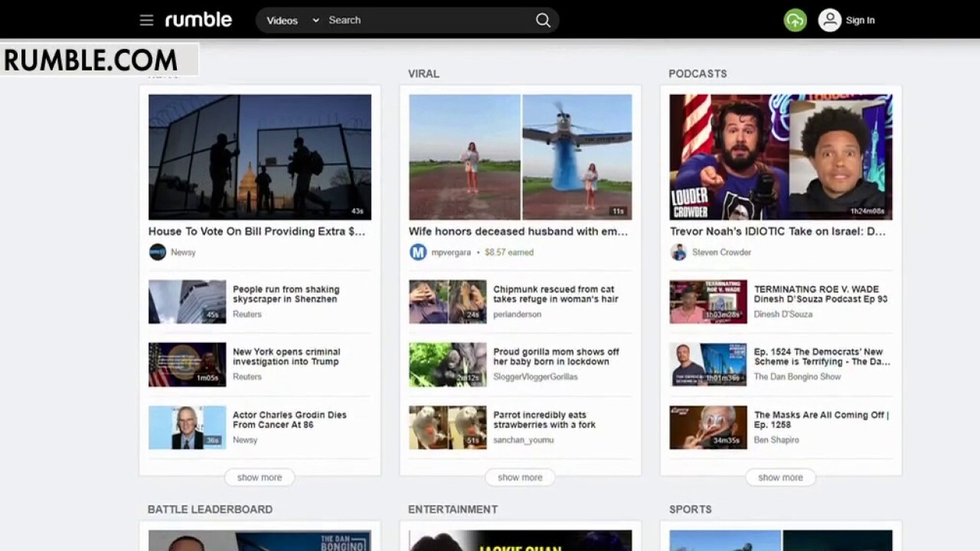Play the Wife honors deceased husband thumbnail

click(520, 157)
